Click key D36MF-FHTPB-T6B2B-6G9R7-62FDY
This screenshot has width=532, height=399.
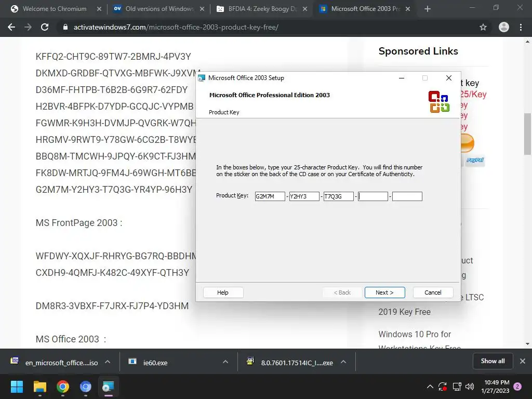tap(112, 89)
